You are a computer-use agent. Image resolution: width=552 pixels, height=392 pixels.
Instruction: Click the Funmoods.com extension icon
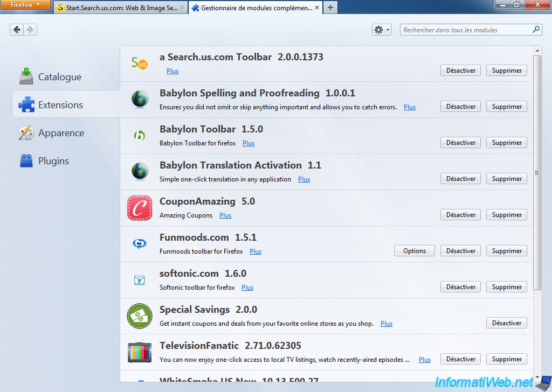[x=140, y=243]
